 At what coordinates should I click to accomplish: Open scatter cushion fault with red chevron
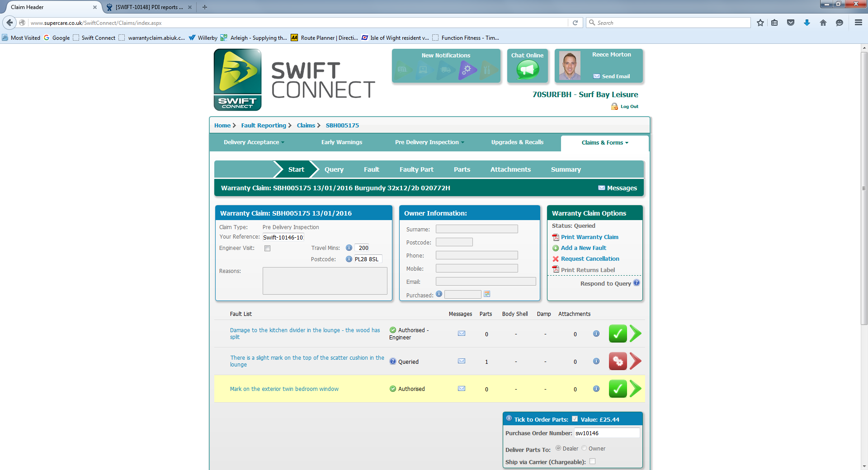coord(636,361)
